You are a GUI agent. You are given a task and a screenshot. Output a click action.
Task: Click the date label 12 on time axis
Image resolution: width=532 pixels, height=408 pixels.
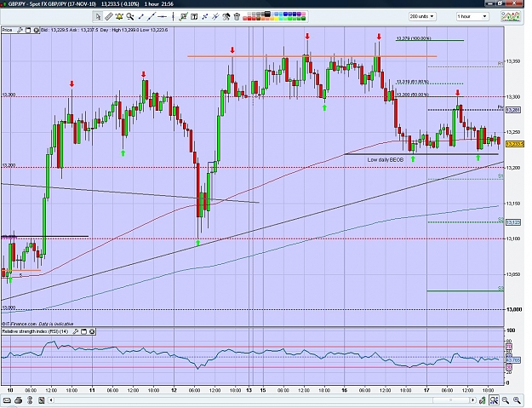coord(174,390)
